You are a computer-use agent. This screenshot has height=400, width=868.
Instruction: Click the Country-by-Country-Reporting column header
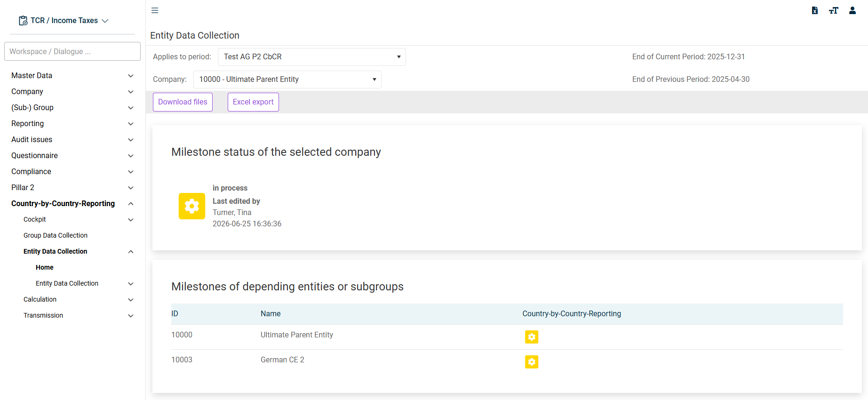[572, 314]
